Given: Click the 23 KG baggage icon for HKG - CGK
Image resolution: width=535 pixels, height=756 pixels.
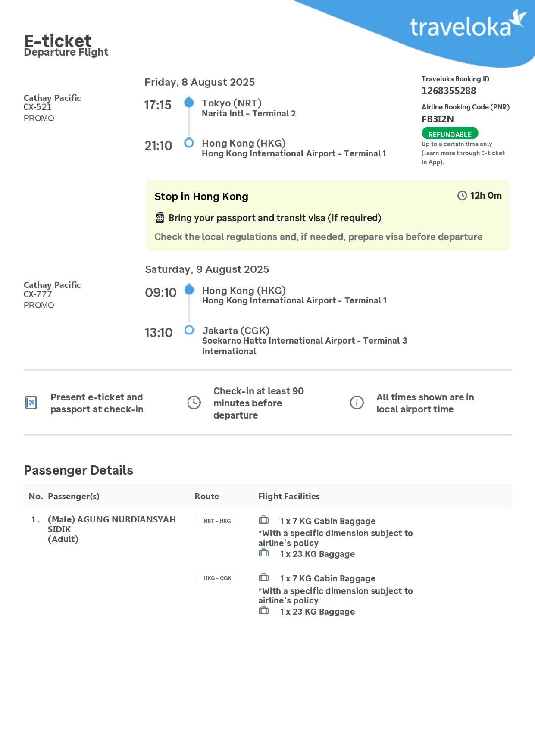Looking at the screenshot, I should tap(263, 611).
